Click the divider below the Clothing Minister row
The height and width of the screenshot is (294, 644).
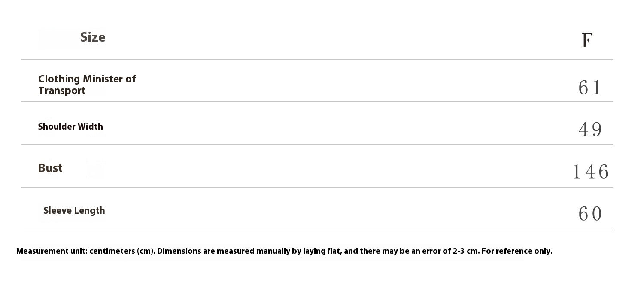click(x=316, y=102)
